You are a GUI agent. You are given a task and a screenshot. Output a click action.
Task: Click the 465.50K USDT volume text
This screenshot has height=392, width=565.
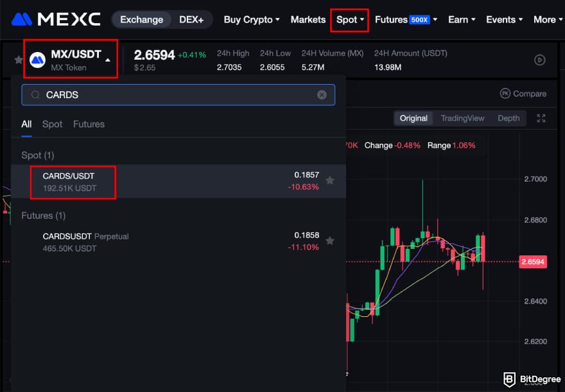click(69, 248)
